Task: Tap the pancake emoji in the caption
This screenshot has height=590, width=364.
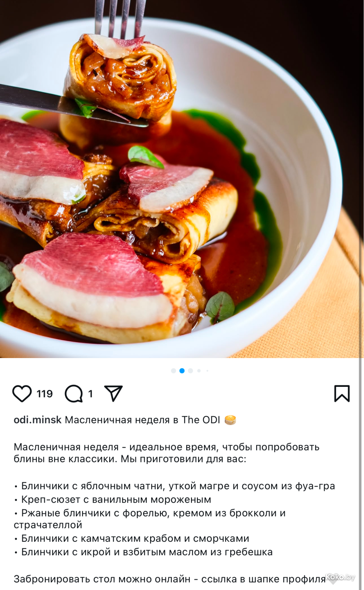Action: [x=230, y=420]
